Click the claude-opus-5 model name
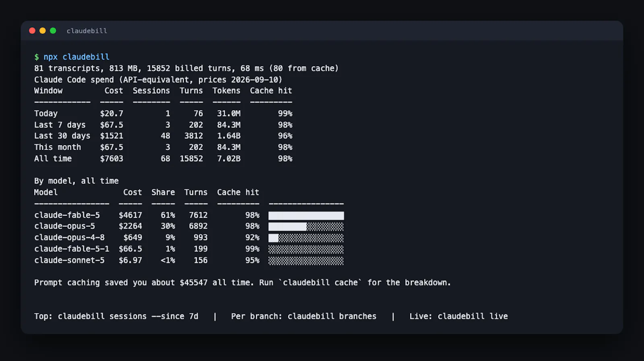The height and width of the screenshot is (361, 644). click(65, 226)
